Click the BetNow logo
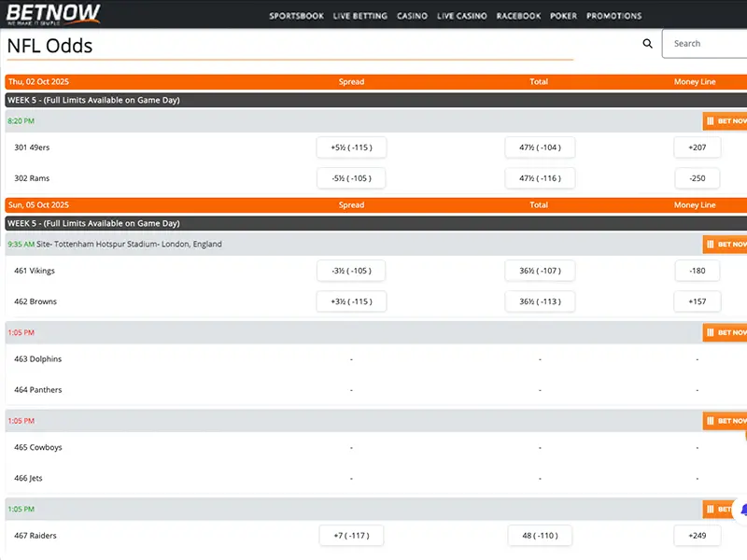Image resolution: width=747 pixels, height=560 pixels. pyautogui.click(x=54, y=14)
